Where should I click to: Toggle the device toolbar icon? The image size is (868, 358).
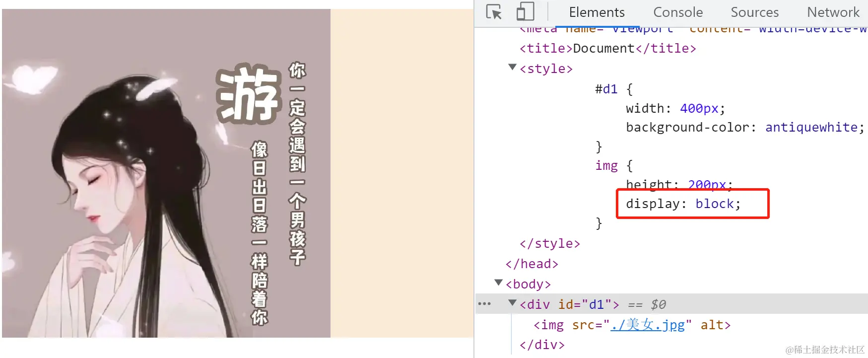point(525,12)
